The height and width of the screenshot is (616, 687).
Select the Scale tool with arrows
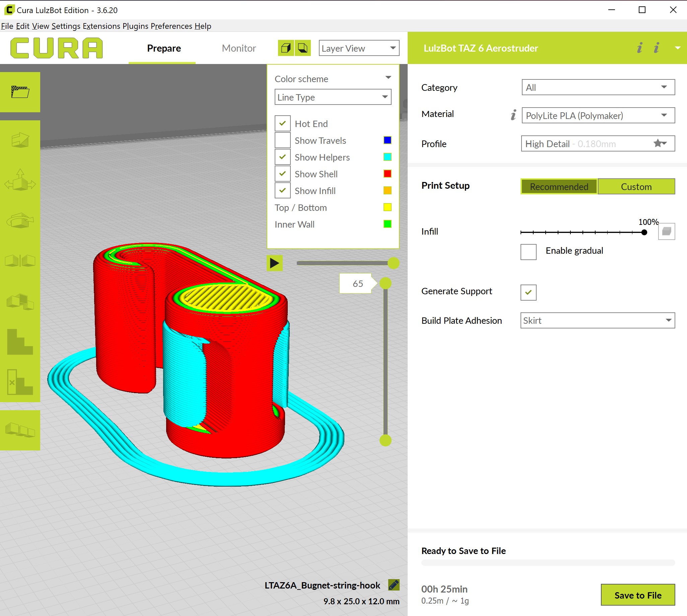pyautogui.click(x=20, y=180)
